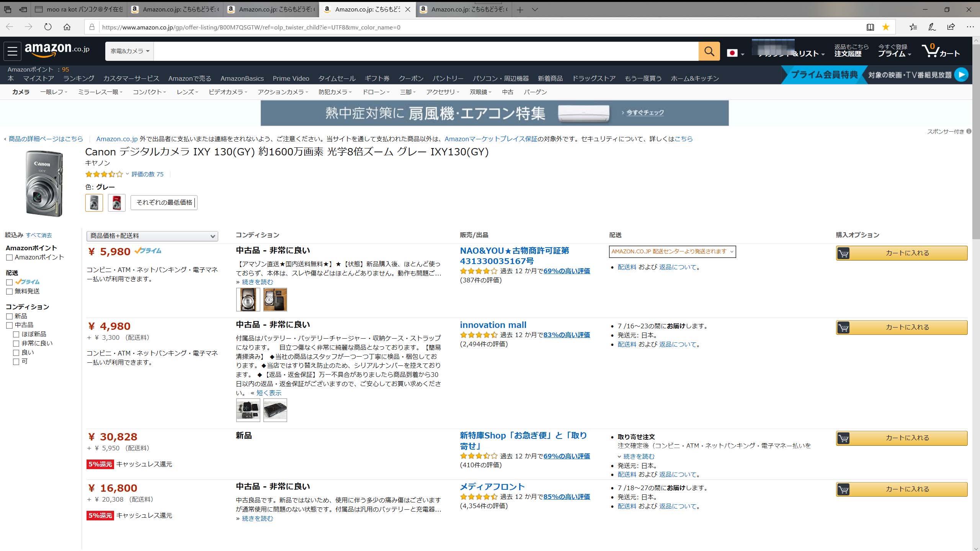Open the Prime Video nav item

click(291, 78)
